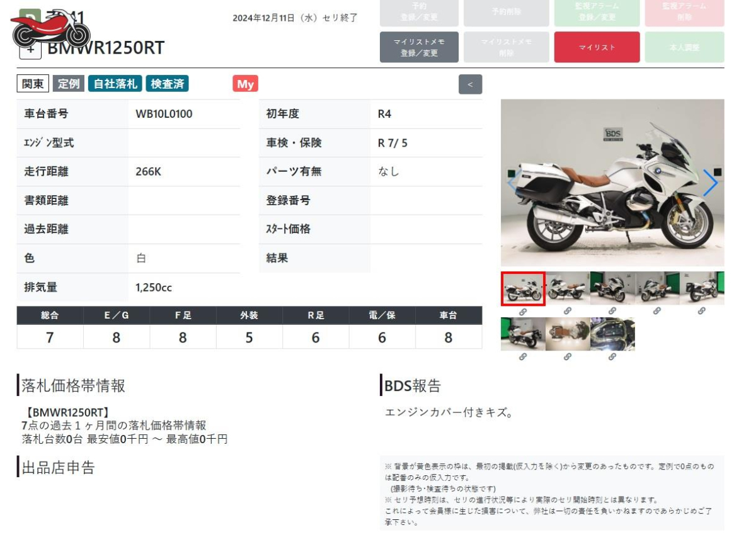
Task: Show the next photo with the blue right arrow
Action: coord(710,183)
